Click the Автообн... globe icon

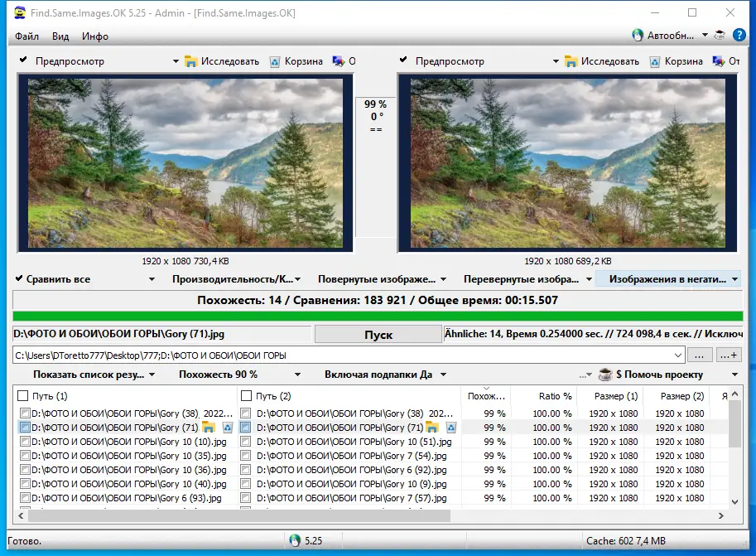pyautogui.click(x=638, y=36)
